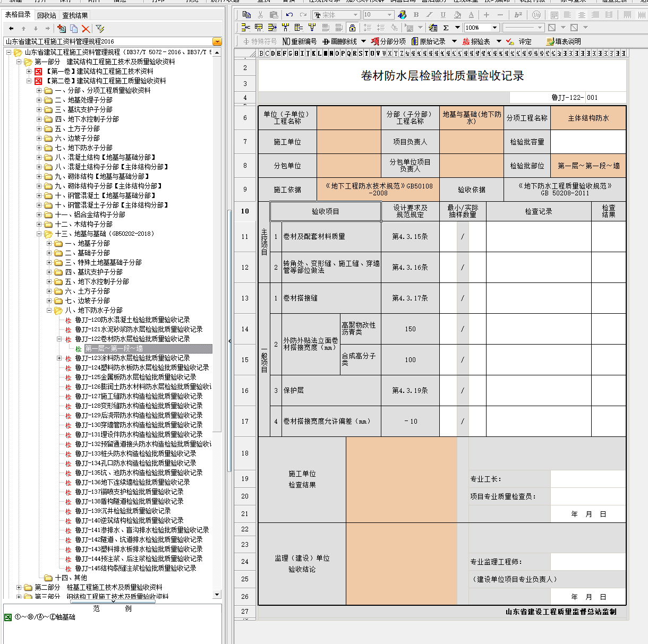
Task: Click the paste clipboard icon
Action: coord(274,15)
